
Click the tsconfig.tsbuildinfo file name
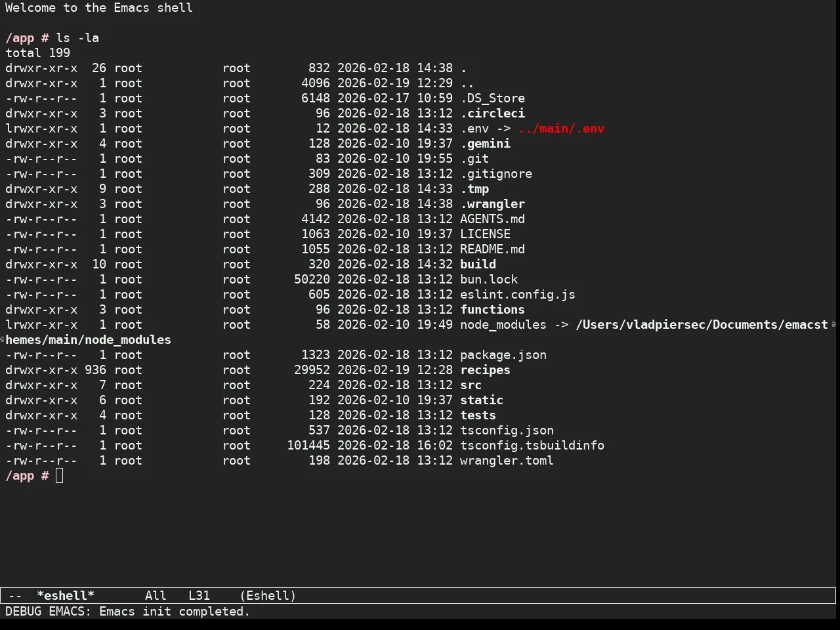532,446
